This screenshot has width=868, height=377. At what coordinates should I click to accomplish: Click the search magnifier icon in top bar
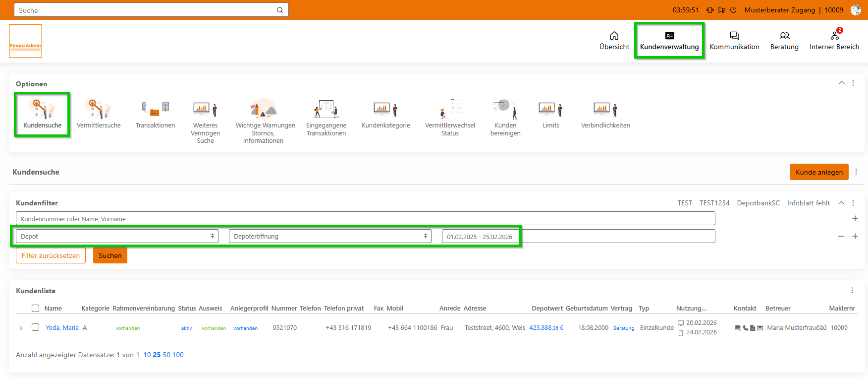point(280,10)
